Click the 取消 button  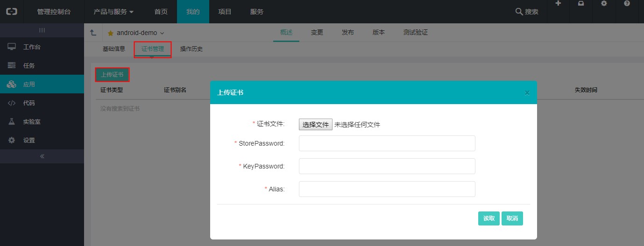click(x=512, y=218)
